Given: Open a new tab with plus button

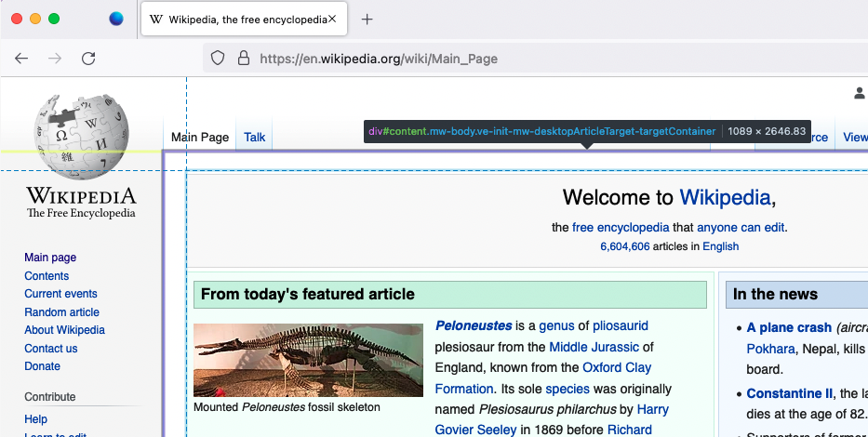Looking at the screenshot, I should coord(367,20).
